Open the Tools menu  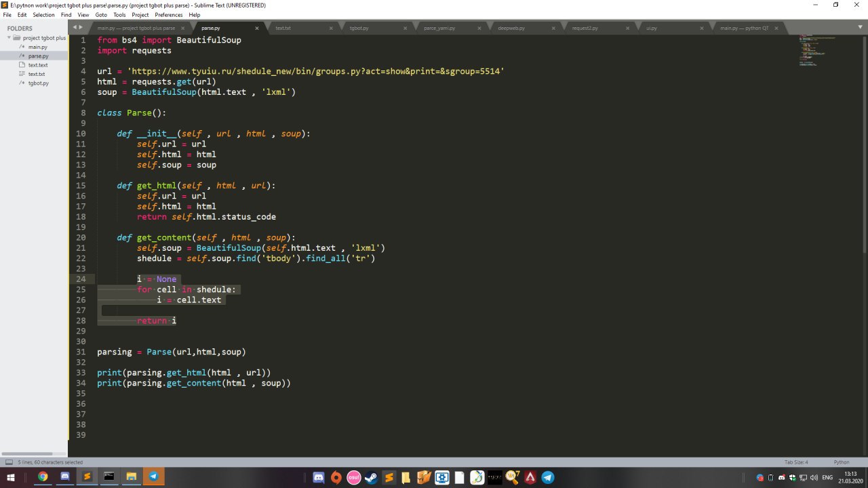click(119, 14)
